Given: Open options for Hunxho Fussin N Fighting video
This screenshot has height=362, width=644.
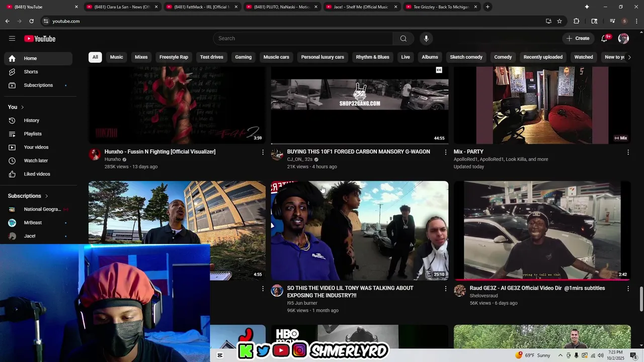Looking at the screenshot, I should (x=263, y=152).
